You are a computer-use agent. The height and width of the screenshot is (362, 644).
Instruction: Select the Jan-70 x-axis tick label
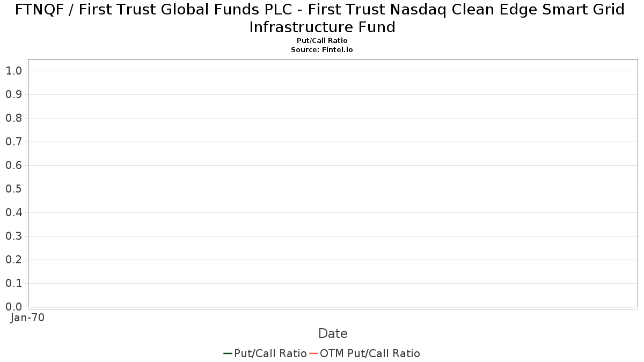pyautogui.click(x=27, y=317)
